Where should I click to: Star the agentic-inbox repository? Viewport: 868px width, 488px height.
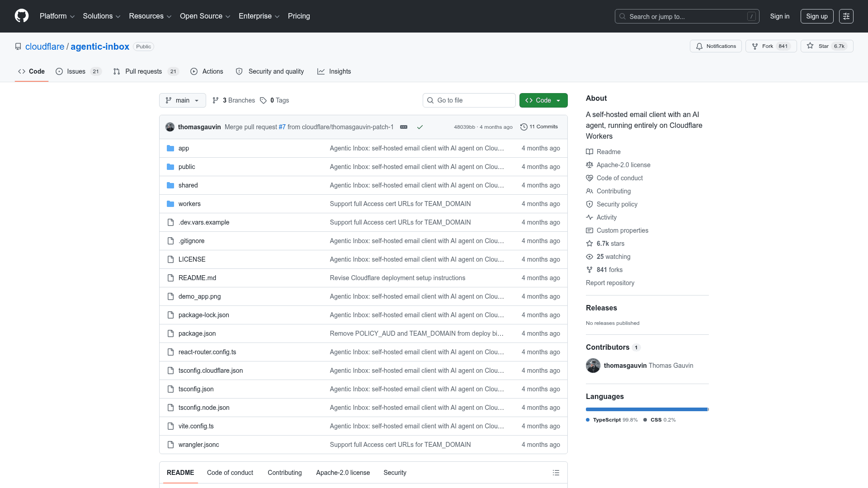[827, 46]
